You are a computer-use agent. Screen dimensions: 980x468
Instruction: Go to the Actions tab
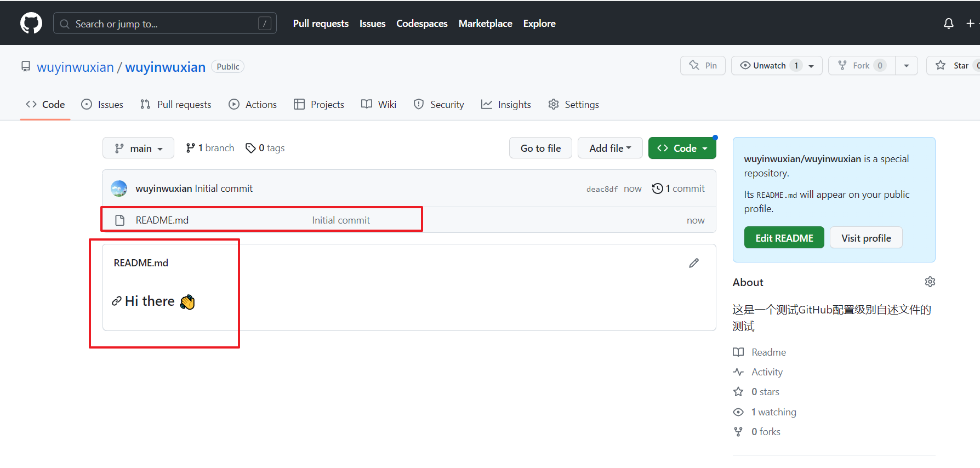pyautogui.click(x=253, y=104)
